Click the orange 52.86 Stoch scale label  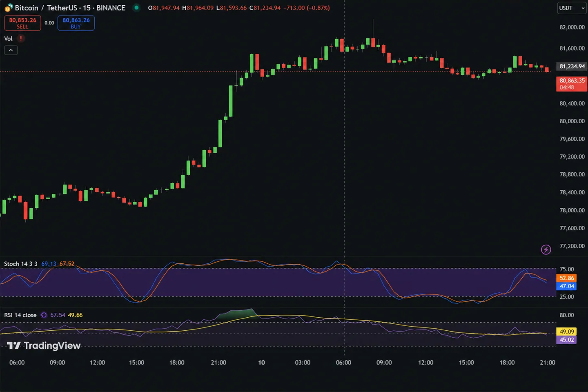pos(566,278)
